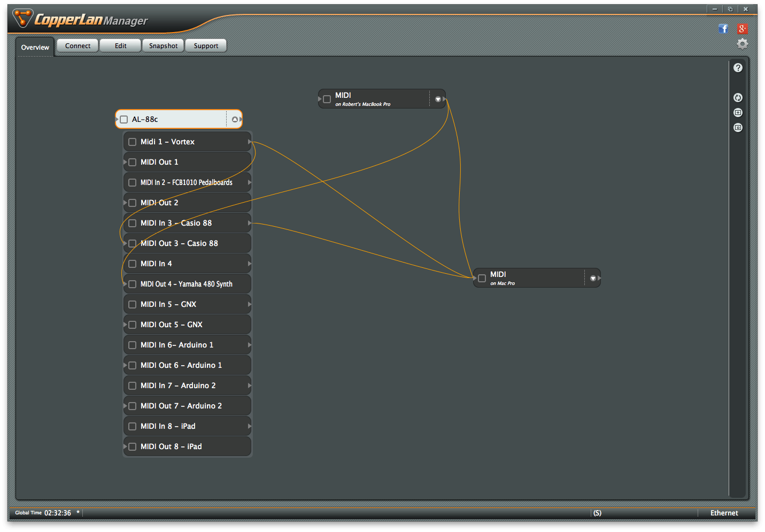
Task: Toggle MIDI Out 7 - Arduino 2 checkbox
Action: tap(133, 406)
